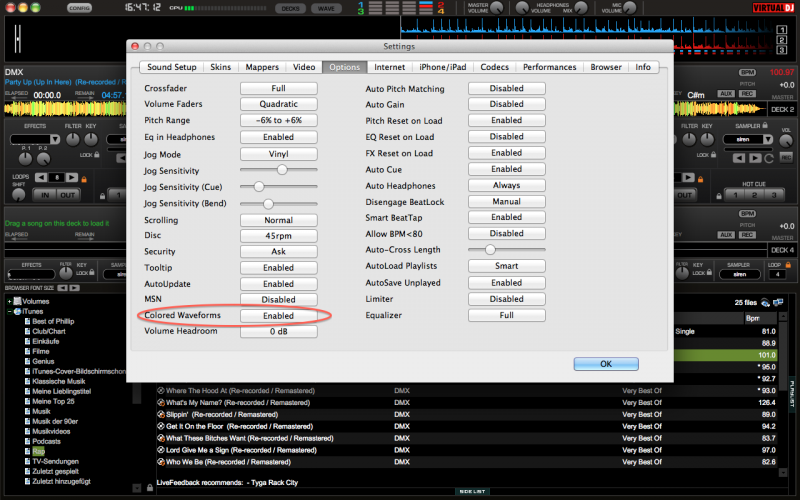Open Deck 2 sampler siren dropdown arrow
800x500 pixels.
768,139
